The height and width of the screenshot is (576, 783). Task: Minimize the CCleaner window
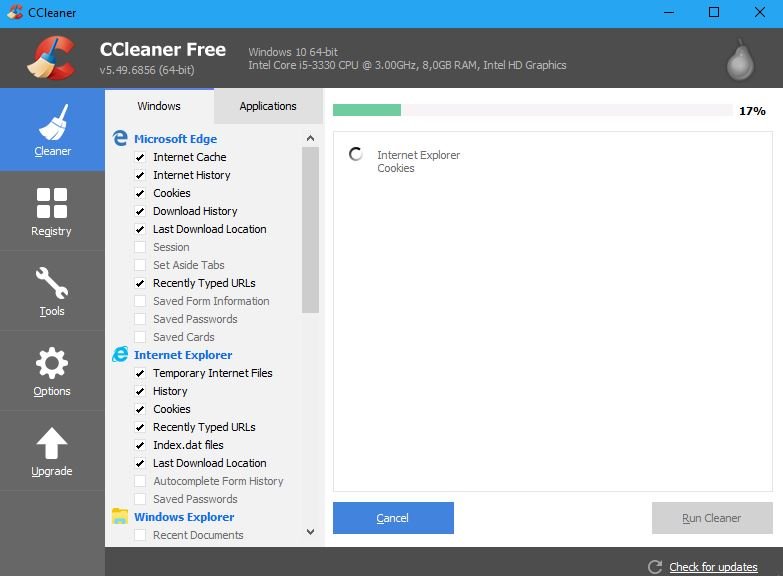[x=669, y=12]
